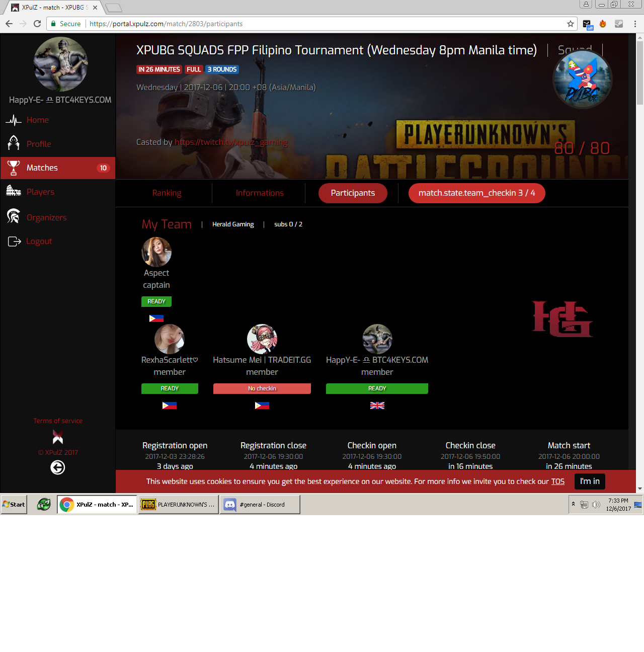This screenshot has width=644, height=652.
Task: Bookmark the page with the star icon
Action: point(571,24)
